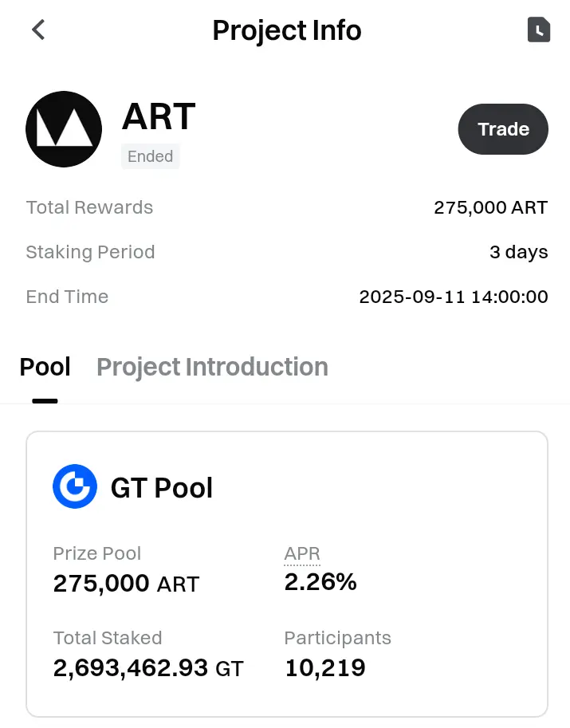The height and width of the screenshot is (728, 570).
Task: Click the Ended status badge
Action: click(151, 156)
